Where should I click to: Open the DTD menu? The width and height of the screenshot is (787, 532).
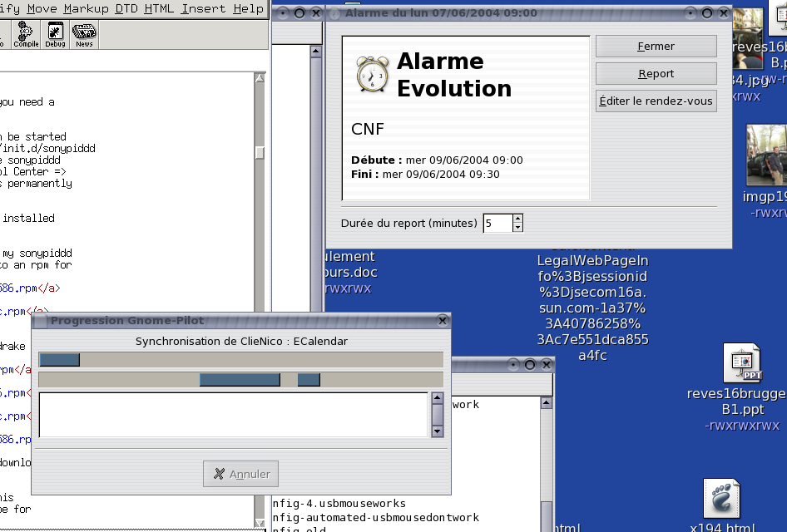(x=126, y=8)
